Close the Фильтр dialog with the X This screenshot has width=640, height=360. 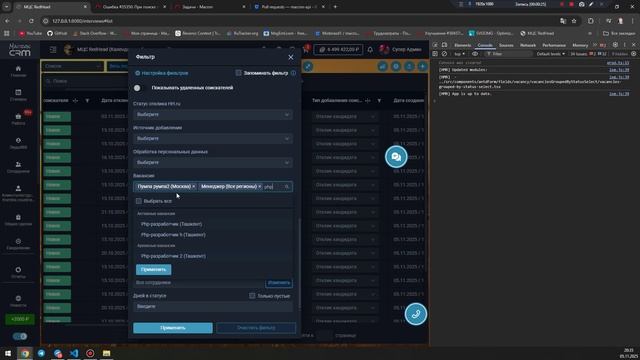click(x=291, y=57)
